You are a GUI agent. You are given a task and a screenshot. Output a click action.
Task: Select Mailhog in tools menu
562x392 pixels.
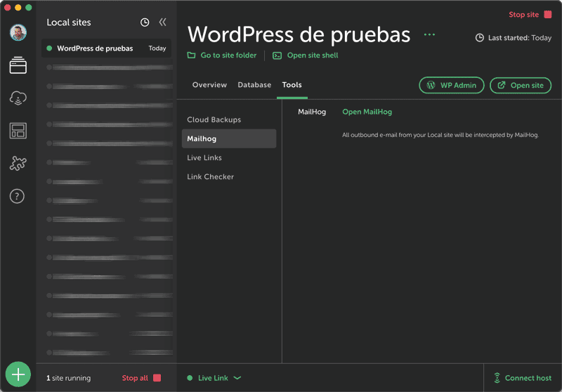[x=229, y=138]
